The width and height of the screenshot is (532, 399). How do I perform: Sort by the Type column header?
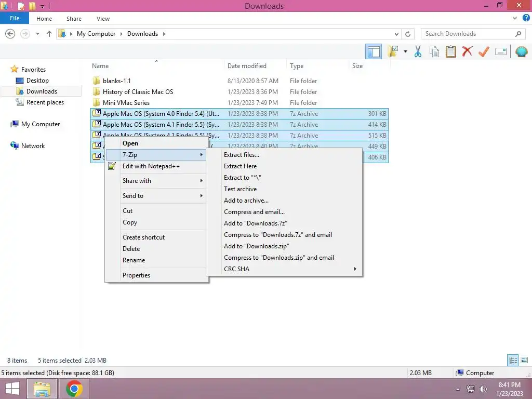pos(317,66)
